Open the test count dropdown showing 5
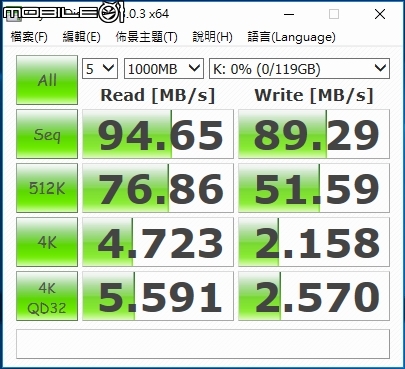The width and height of the screenshot is (405, 369). tap(100, 69)
